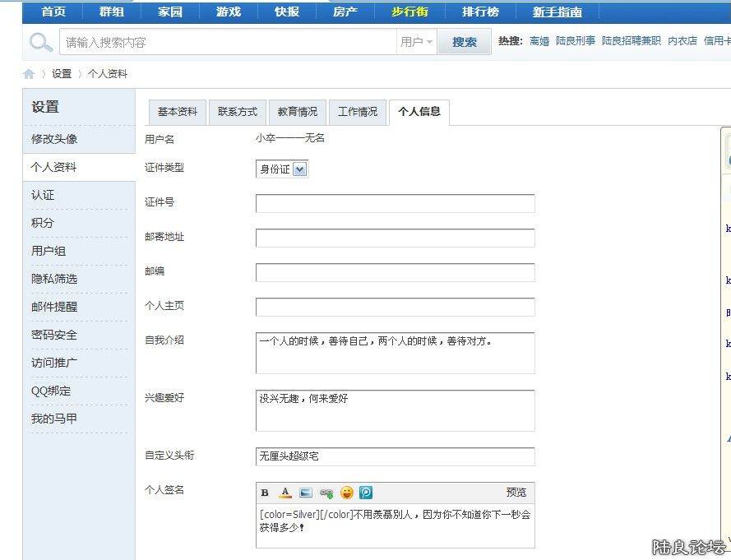Open the font color tool in signature editor
Image resolution: width=731 pixels, height=560 pixels.
pos(285,493)
